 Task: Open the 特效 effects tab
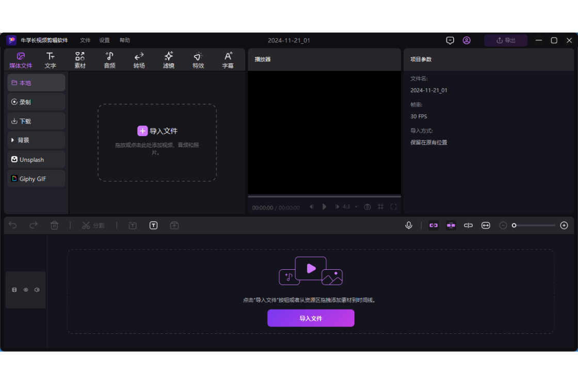coord(198,60)
